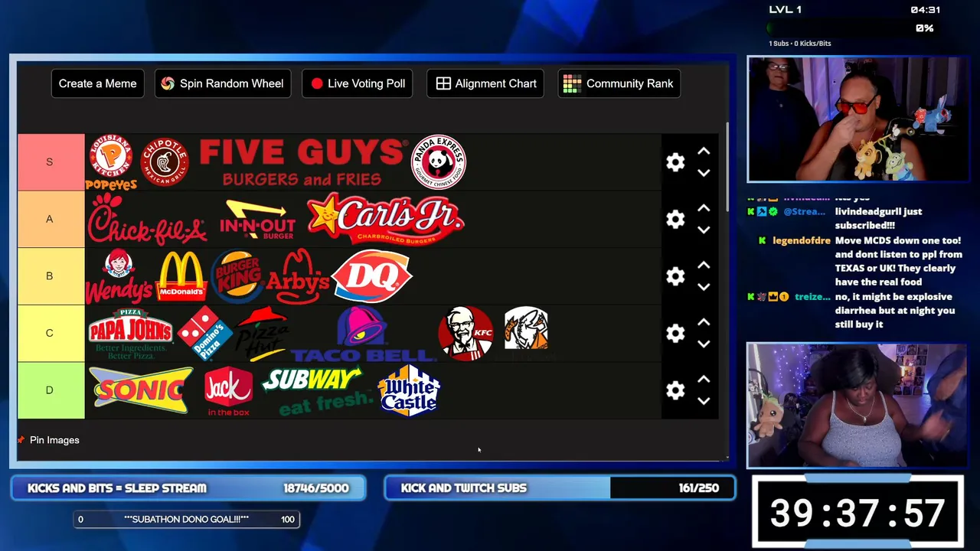Move the C tier row up
Screen dimensions: 980x551
pos(704,322)
